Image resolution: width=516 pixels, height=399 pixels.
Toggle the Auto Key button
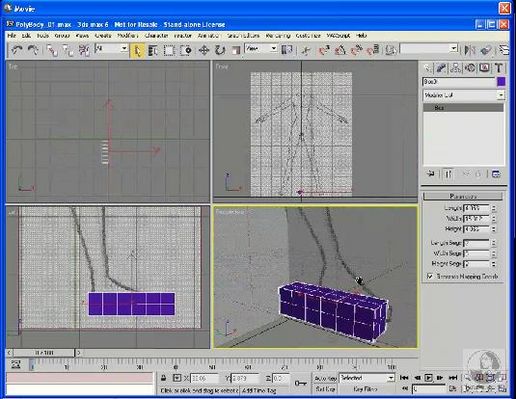click(325, 378)
